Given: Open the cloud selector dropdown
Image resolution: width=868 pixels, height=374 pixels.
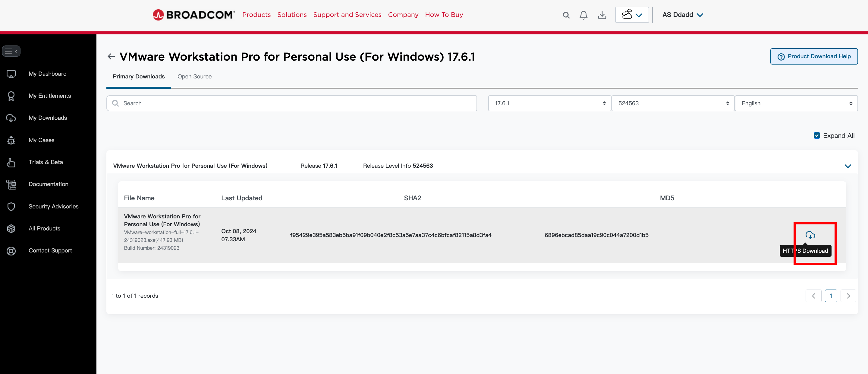Looking at the screenshot, I should [x=632, y=15].
